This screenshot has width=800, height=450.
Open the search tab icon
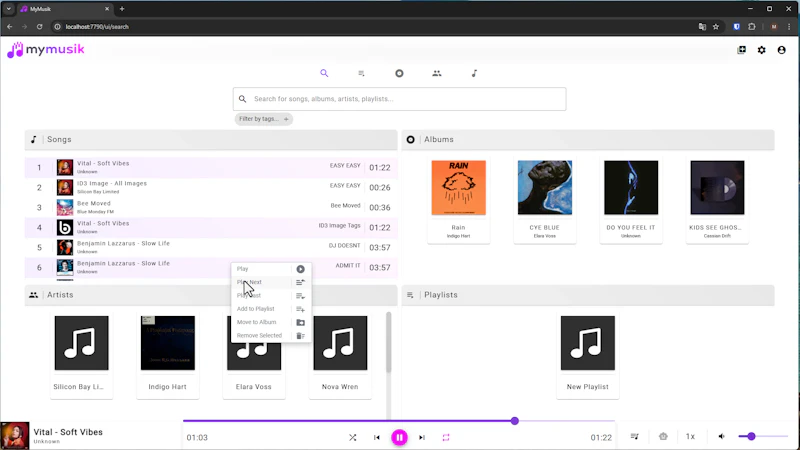(x=324, y=73)
